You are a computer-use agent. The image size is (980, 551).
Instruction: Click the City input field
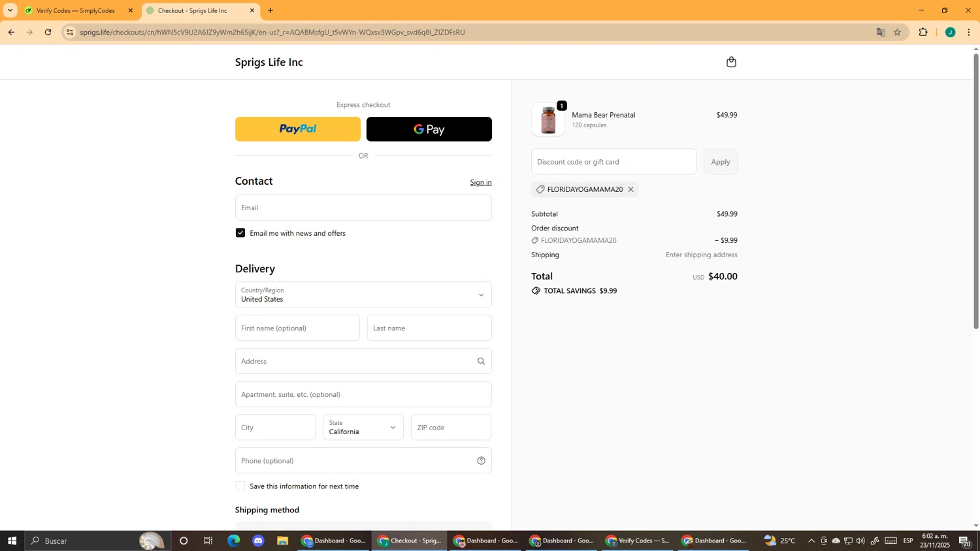pos(275,427)
